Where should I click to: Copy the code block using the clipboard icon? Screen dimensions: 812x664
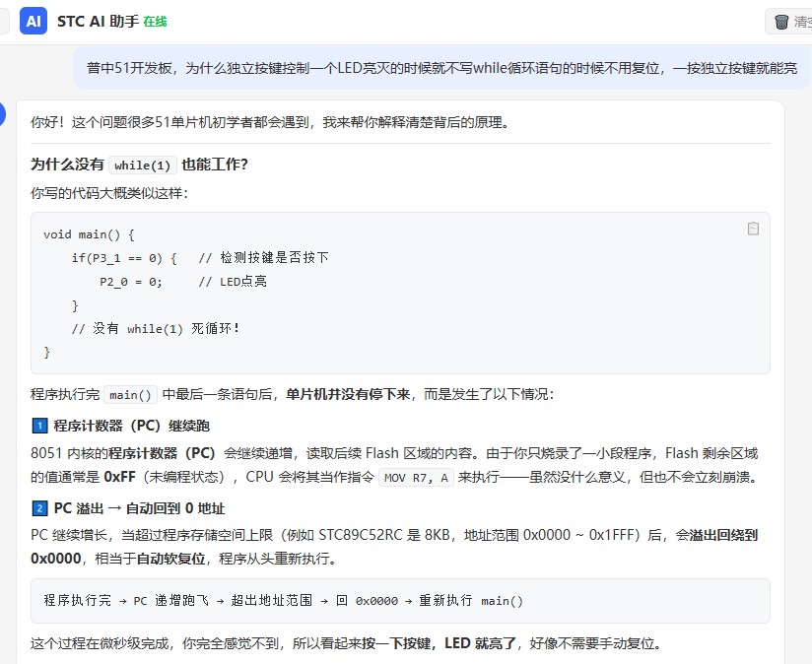click(x=753, y=229)
